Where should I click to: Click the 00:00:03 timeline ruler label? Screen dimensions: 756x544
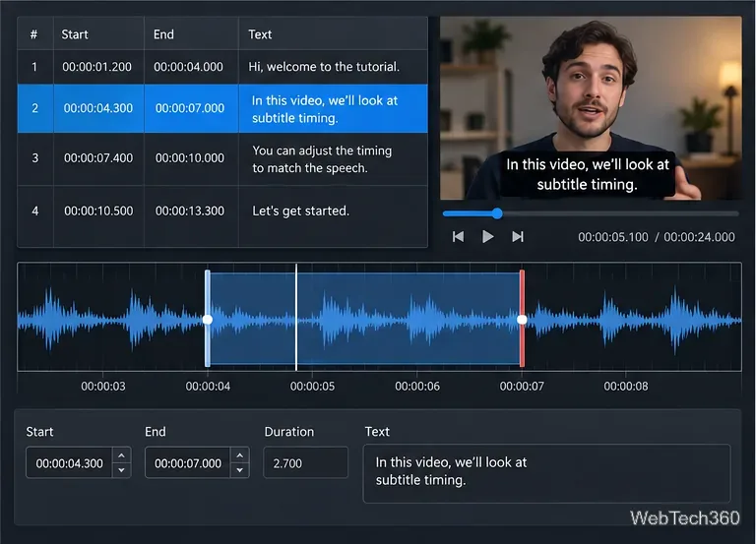[103, 386]
